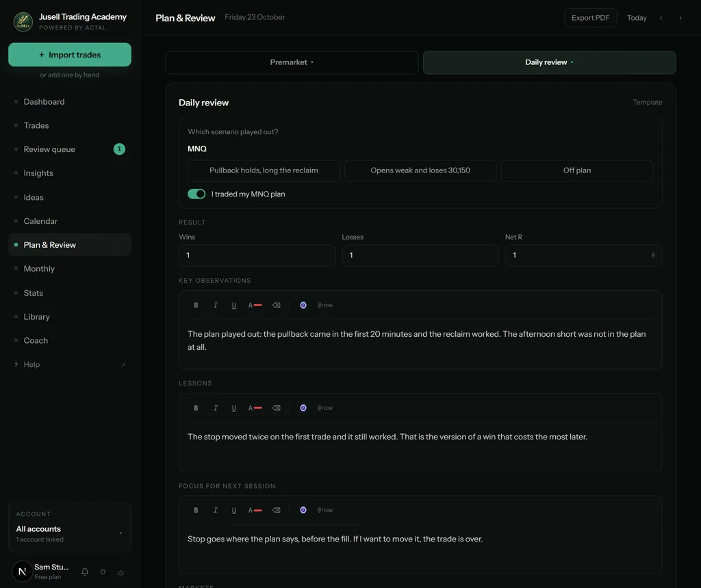The width and height of the screenshot is (701, 588).
Task: Select scenario "Pullback holds, long the reclaim"
Action: 264,170
